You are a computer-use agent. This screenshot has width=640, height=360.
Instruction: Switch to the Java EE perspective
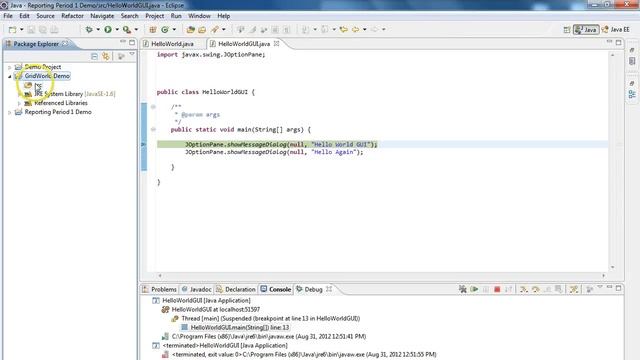(616, 29)
